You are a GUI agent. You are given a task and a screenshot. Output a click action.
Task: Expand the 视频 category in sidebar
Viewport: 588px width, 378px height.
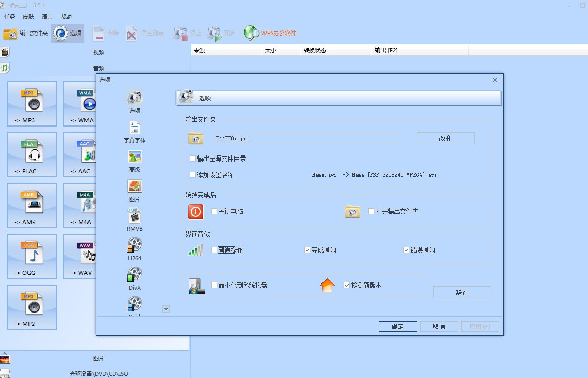[x=98, y=51]
